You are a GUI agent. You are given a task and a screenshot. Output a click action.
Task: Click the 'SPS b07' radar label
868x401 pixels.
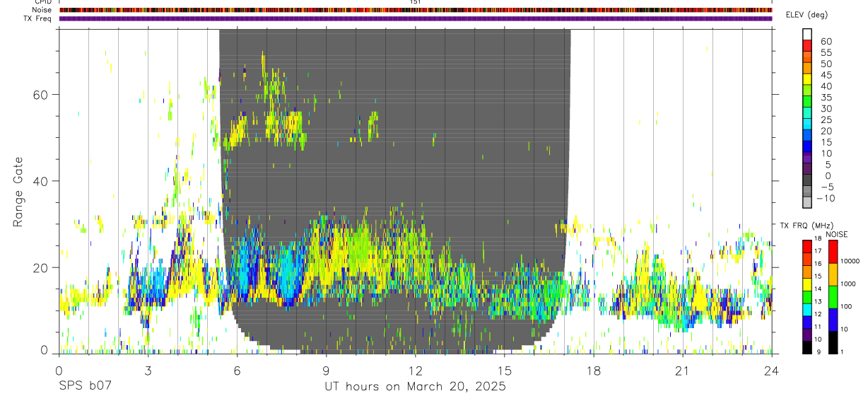point(84,387)
